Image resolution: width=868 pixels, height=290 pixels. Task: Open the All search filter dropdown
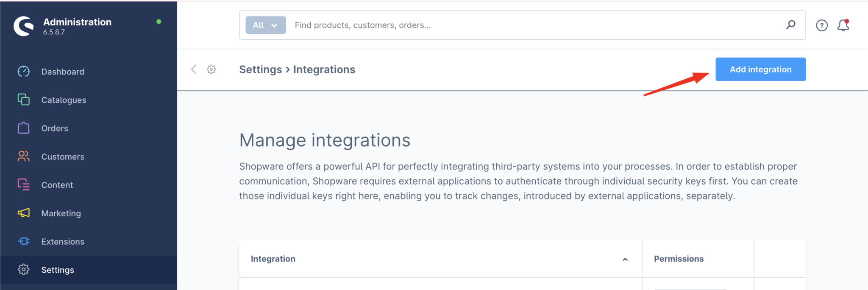(266, 25)
